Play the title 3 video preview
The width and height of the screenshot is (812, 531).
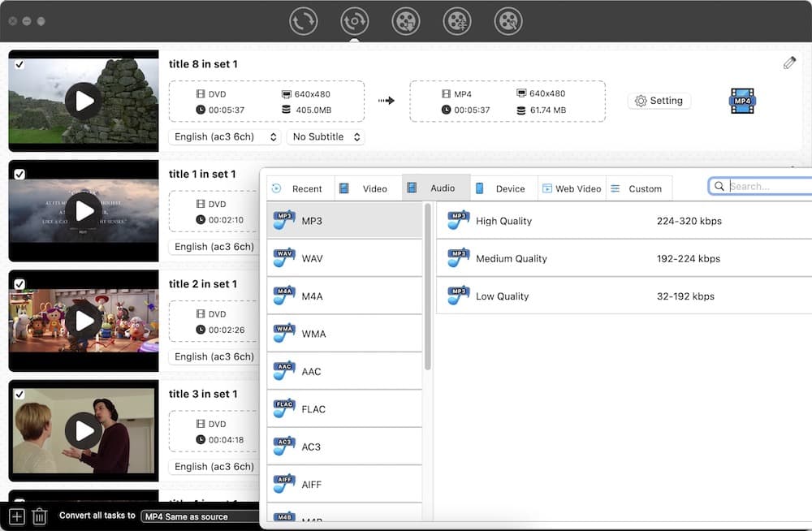(84, 430)
